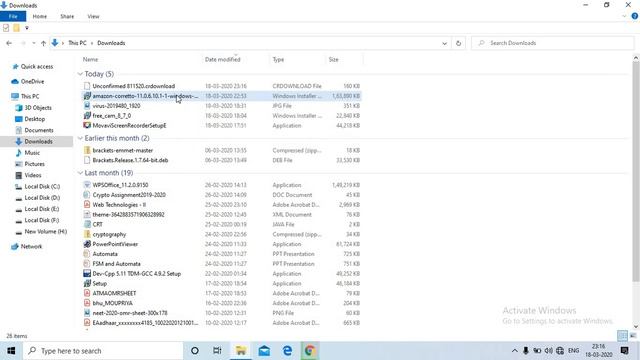The width and height of the screenshot is (640, 360).
Task: Click the Properties quick access toolbar icon
Action: click(x=6, y=28)
